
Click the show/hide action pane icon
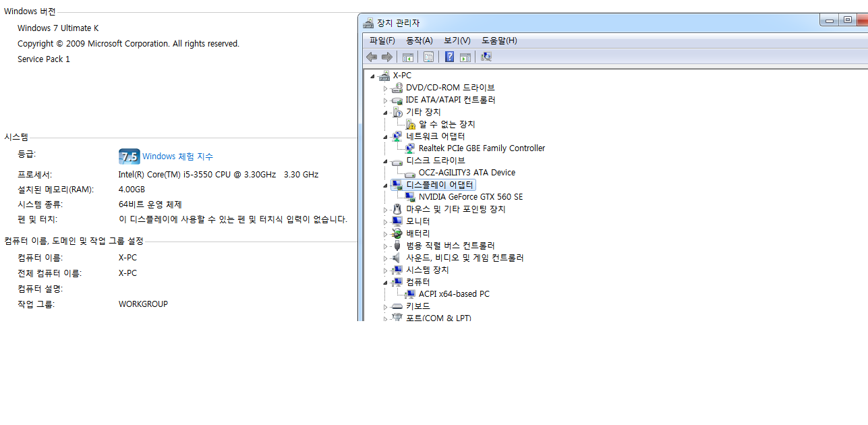click(465, 57)
